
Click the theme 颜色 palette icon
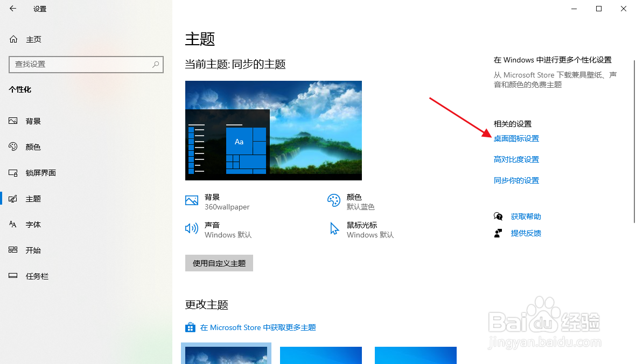pyautogui.click(x=334, y=200)
